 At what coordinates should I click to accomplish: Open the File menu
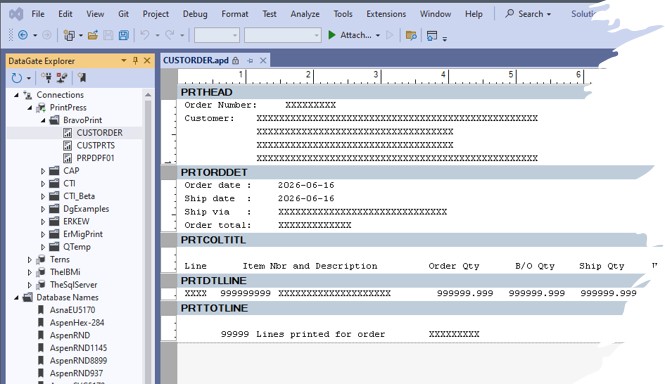click(x=38, y=14)
